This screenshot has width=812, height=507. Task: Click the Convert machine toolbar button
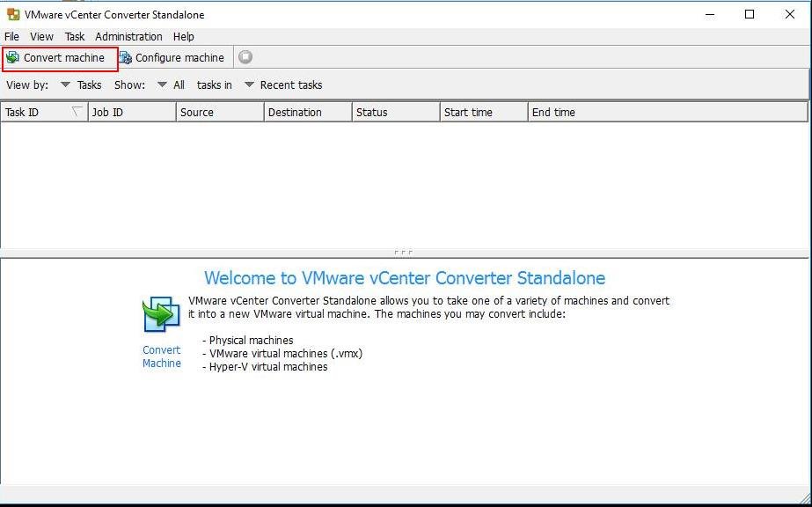click(60, 58)
